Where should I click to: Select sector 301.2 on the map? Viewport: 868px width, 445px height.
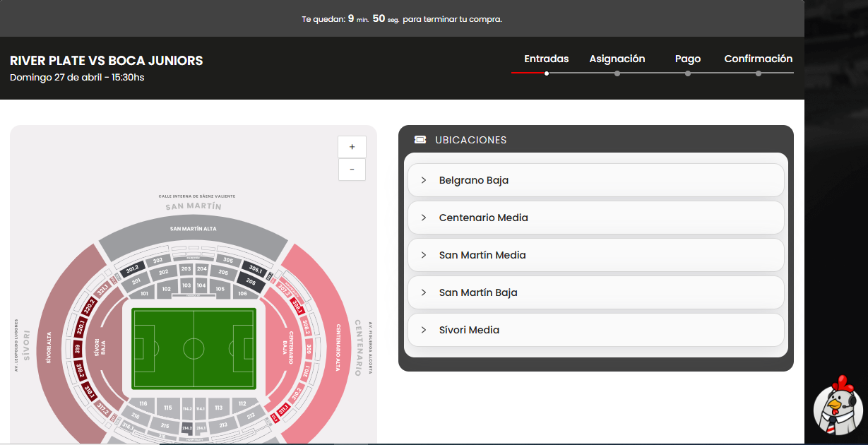coord(133,270)
